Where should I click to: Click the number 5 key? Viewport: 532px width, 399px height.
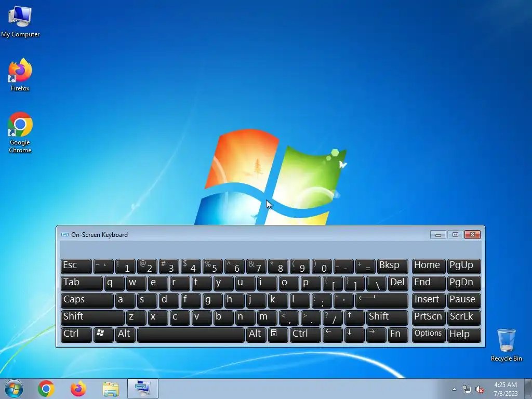click(x=212, y=267)
